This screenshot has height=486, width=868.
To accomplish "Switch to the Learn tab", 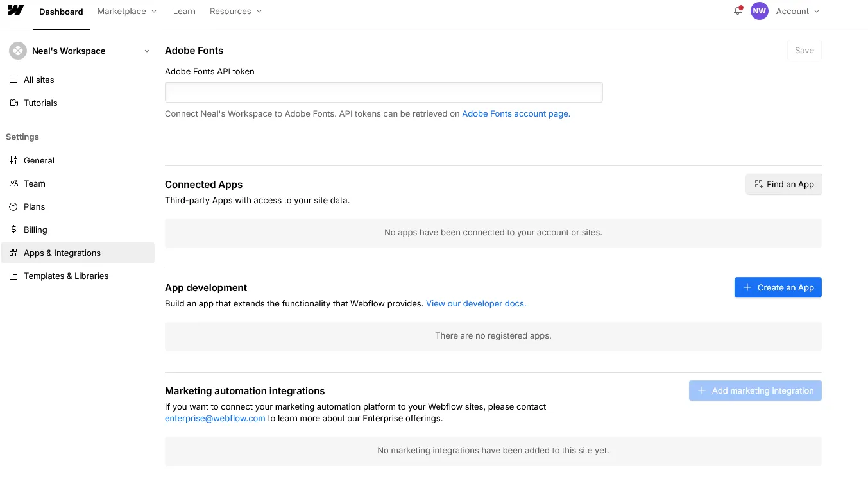I will tap(184, 11).
